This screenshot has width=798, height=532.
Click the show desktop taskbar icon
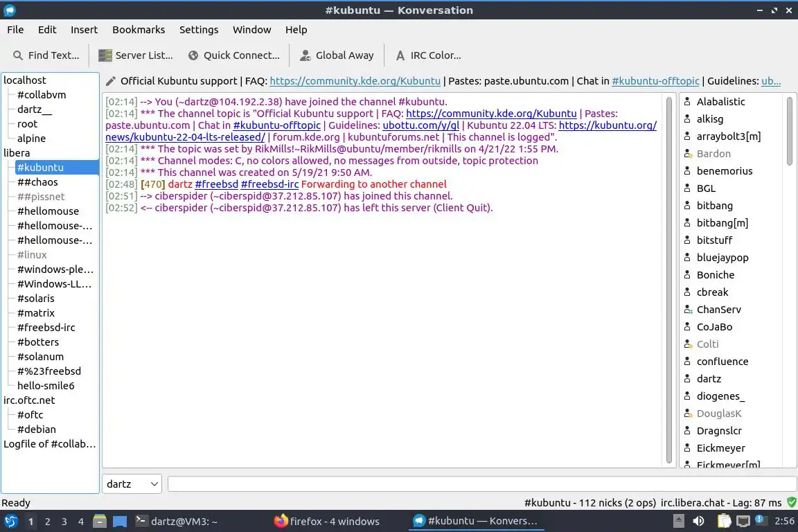(x=120, y=522)
